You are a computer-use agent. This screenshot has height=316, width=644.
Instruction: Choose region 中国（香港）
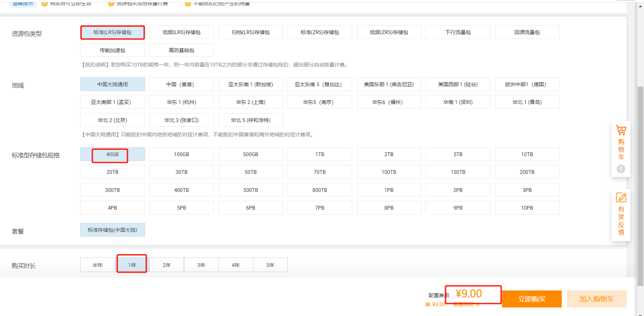[x=182, y=84]
